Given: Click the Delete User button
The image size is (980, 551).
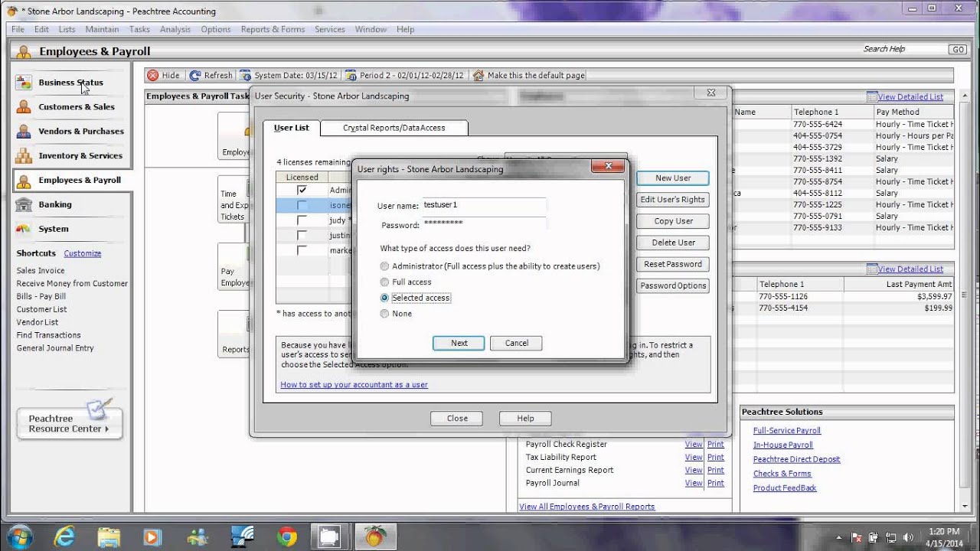Looking at the screenshot, I should click(x=673, y=243).
